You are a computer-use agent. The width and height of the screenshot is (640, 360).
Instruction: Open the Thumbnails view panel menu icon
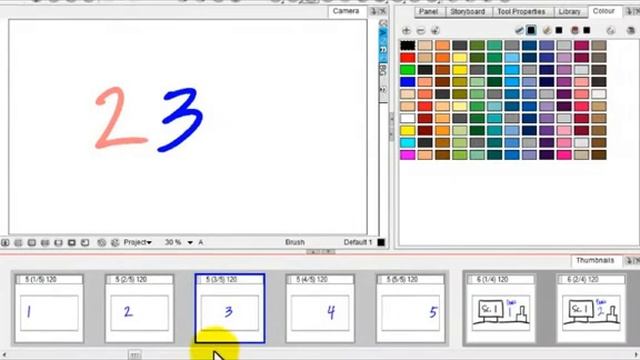pyautogui.click(x=629, y=261)
